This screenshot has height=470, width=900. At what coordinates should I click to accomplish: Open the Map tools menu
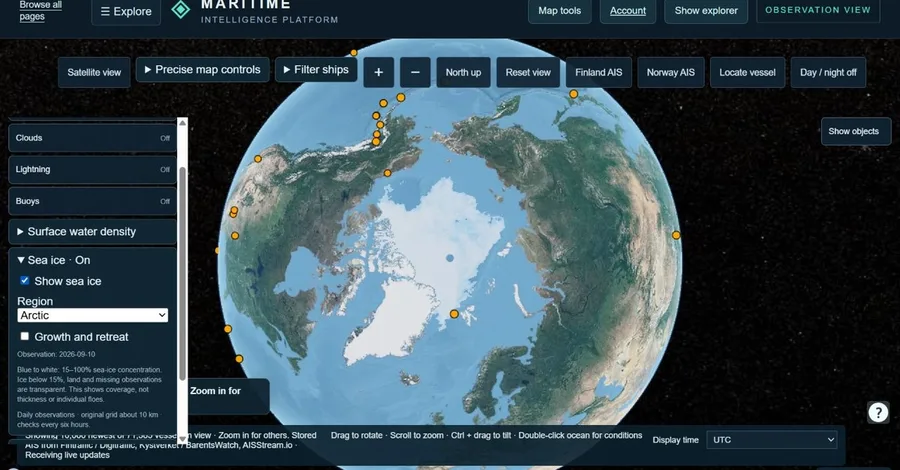(560, 11)
